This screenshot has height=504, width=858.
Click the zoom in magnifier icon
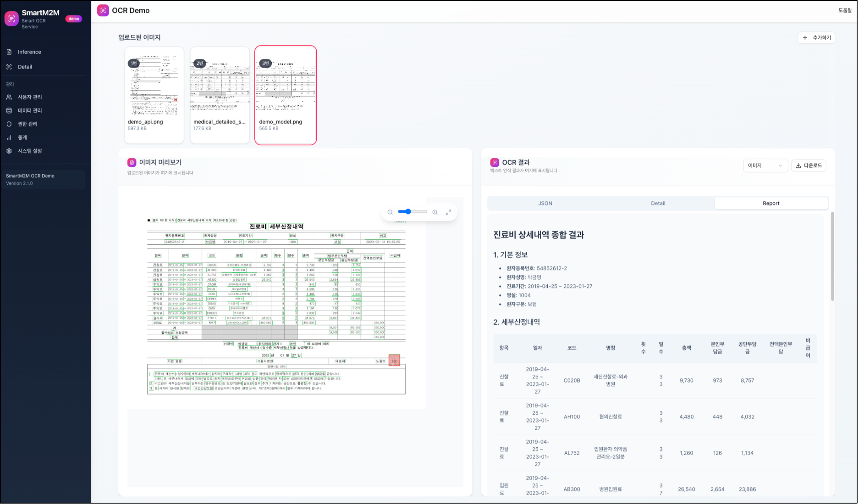click(x=435, y=212)
